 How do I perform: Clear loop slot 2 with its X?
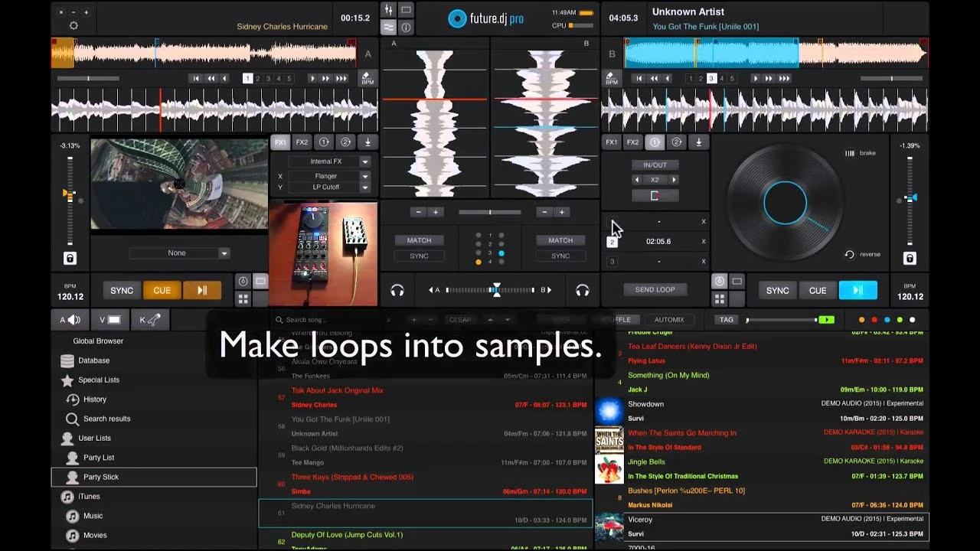tap(704, 241)
